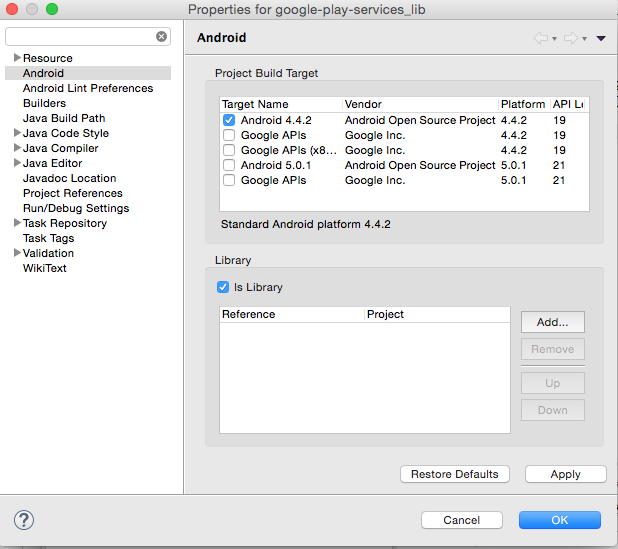The height and width of the screenshot is (549, 618).
Task: Open the Builders page
Action: [45, 103]
